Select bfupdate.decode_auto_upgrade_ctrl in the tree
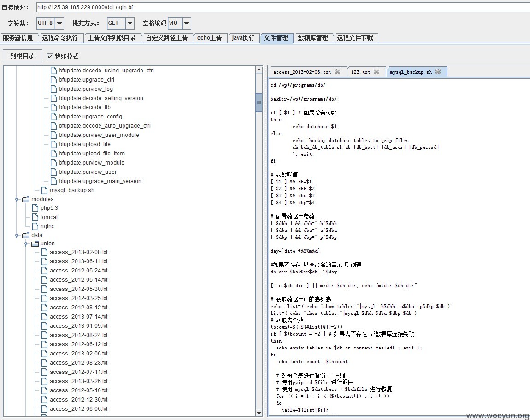This screenshot has height=420, width=530. pyautogui.click(x=105, y=126)
